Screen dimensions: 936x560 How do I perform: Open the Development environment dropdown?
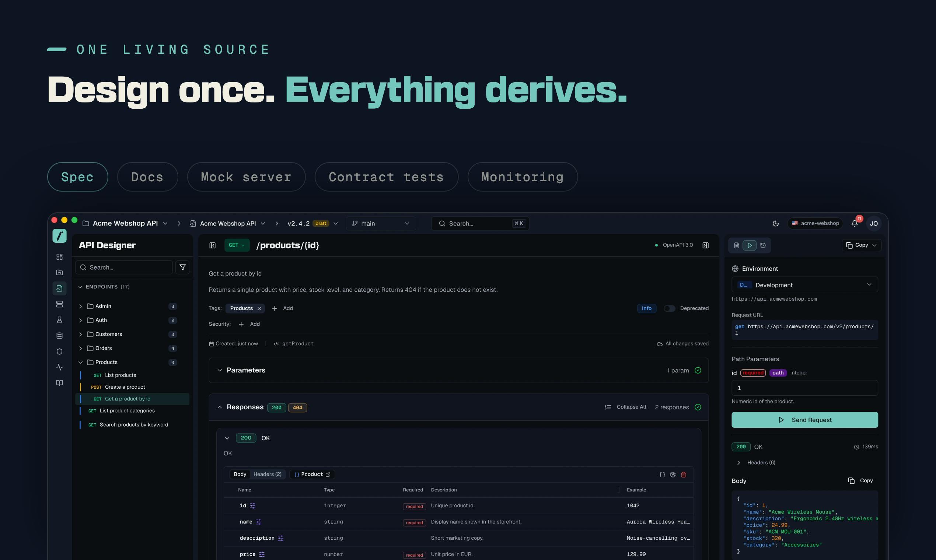point(805,284)
